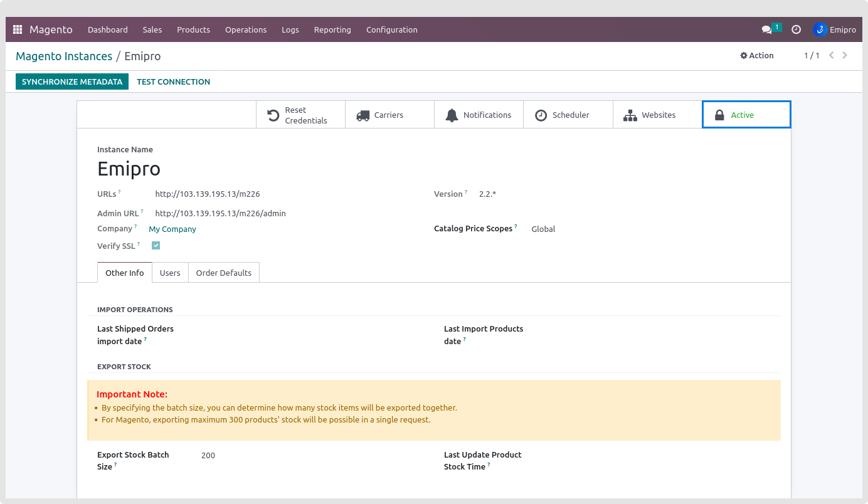Expand the Configuration menu
Image resolution: width=868 pixels, height=504 pixels.
(391, 29)
